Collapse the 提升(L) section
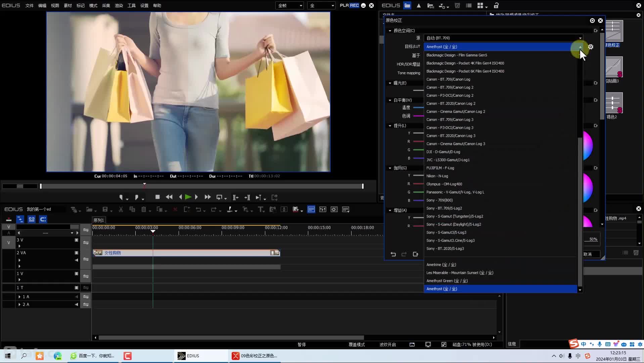The height and width of the screenshot is (363, 644). point(390,126)
